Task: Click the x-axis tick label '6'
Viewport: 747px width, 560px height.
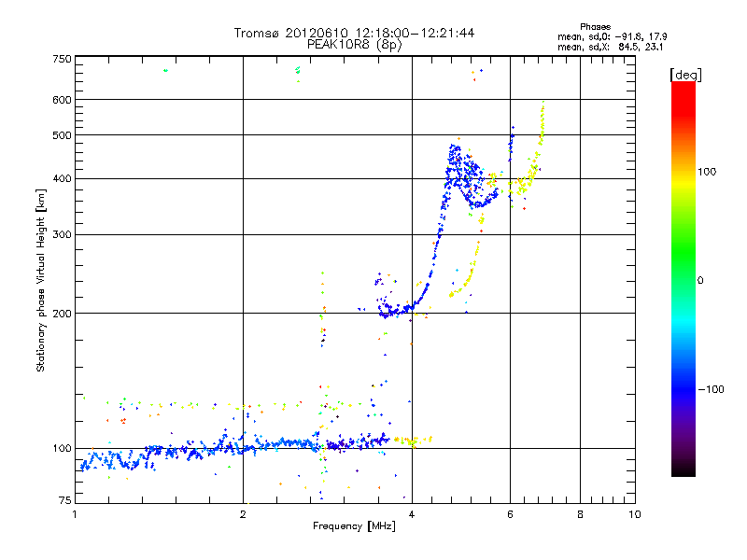Action: tap(510, 514)
